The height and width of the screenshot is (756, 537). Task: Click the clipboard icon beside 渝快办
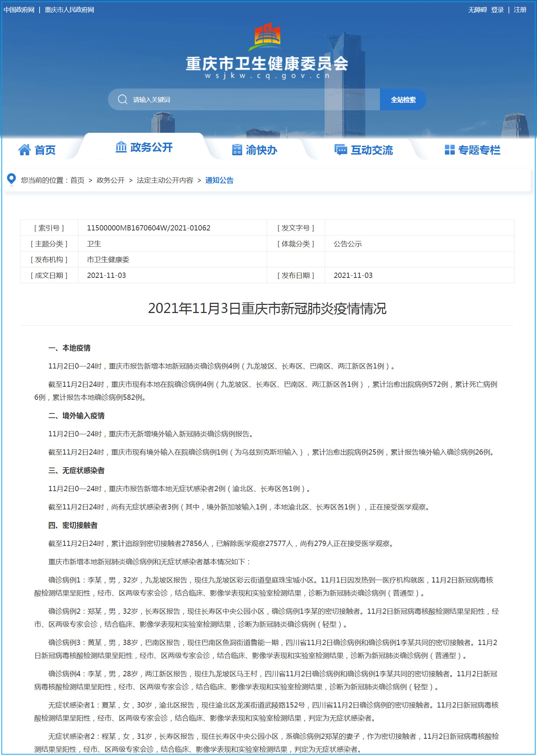237,150
